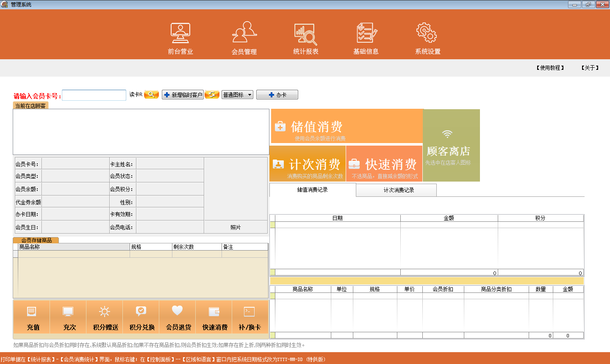Select the 当前在店顾客 tab
Screen dimensions: 610x364
(30, 106)
